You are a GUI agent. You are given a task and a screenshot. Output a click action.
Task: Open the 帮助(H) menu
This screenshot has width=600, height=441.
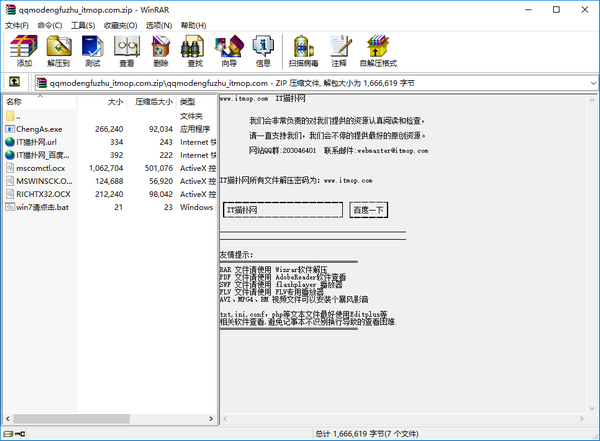pos(193,25)
